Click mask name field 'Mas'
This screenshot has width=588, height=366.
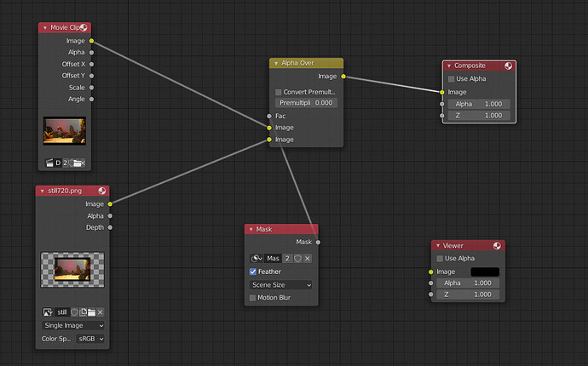(273, 259)
